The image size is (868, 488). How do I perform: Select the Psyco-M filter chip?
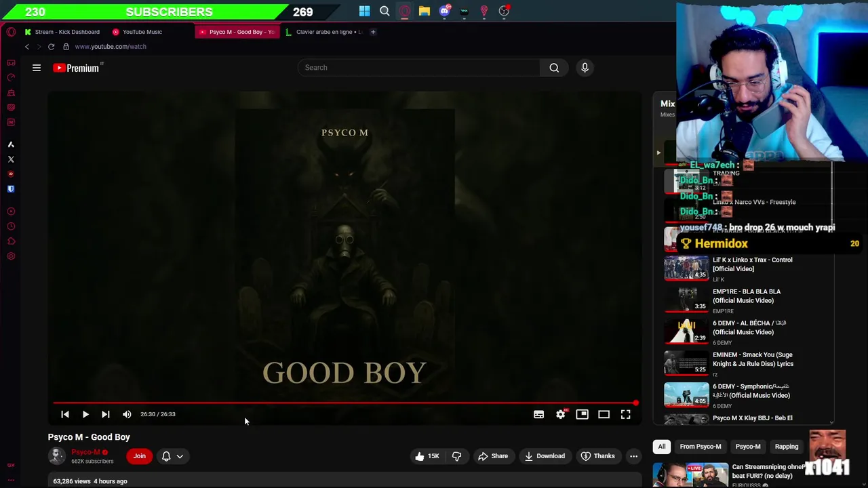point(748,447)
